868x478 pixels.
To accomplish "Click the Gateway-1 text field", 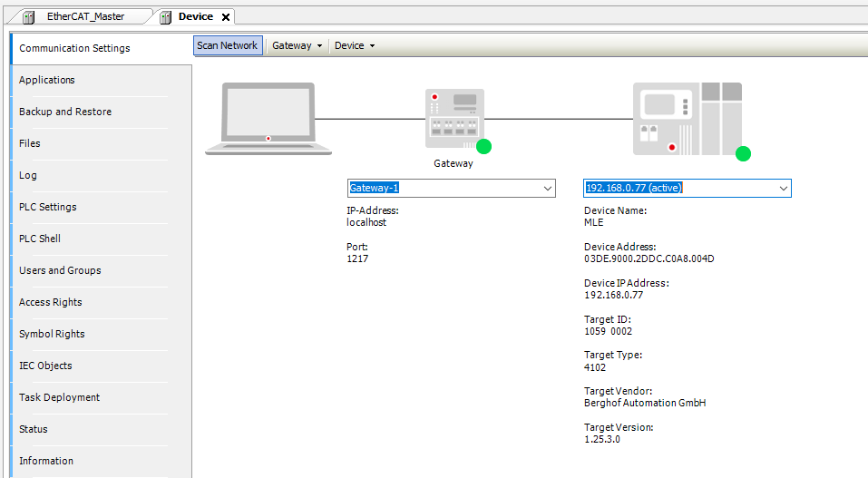I will pyautogui.click(x=443, y=188).
